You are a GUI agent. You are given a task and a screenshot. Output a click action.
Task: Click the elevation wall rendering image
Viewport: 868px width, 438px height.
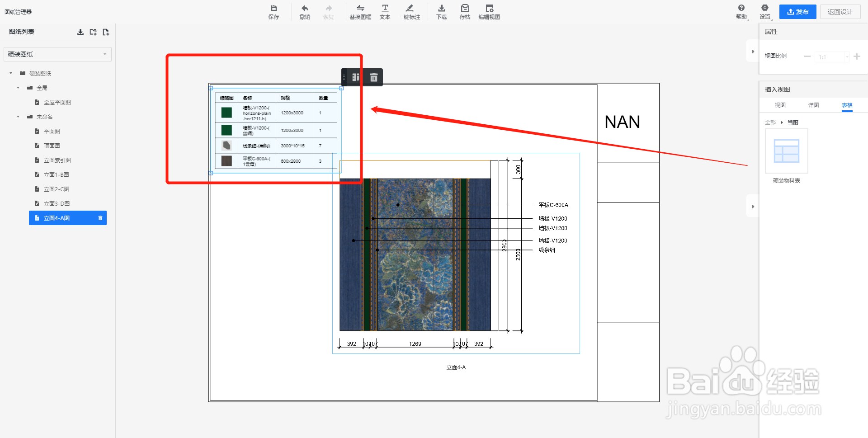(x=415, y=254)
